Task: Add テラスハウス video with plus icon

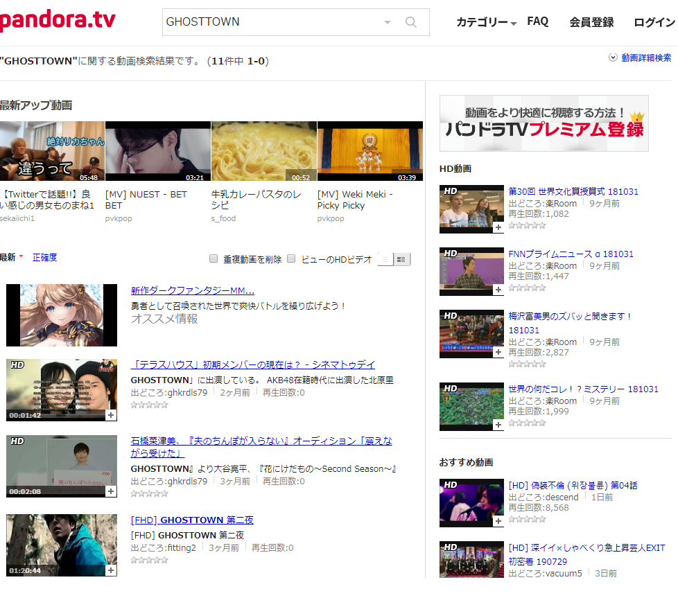Action: [x=111, y=415]
